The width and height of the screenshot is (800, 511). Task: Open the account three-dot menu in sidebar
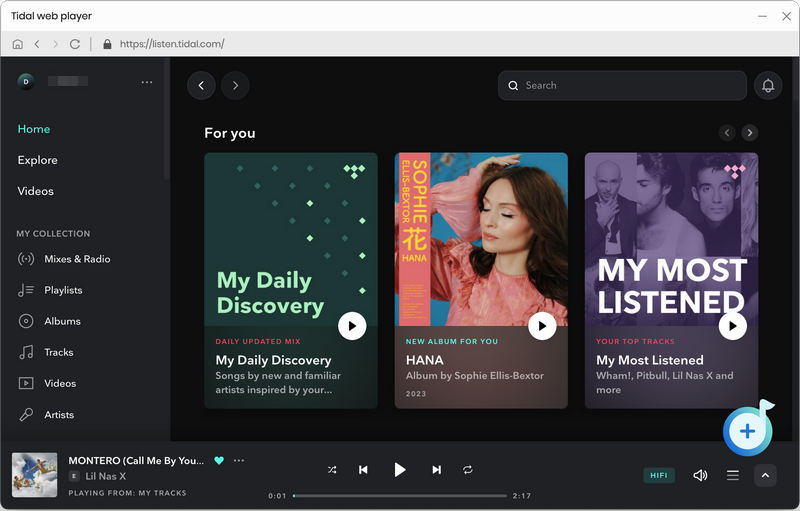(x=147, y=82)
